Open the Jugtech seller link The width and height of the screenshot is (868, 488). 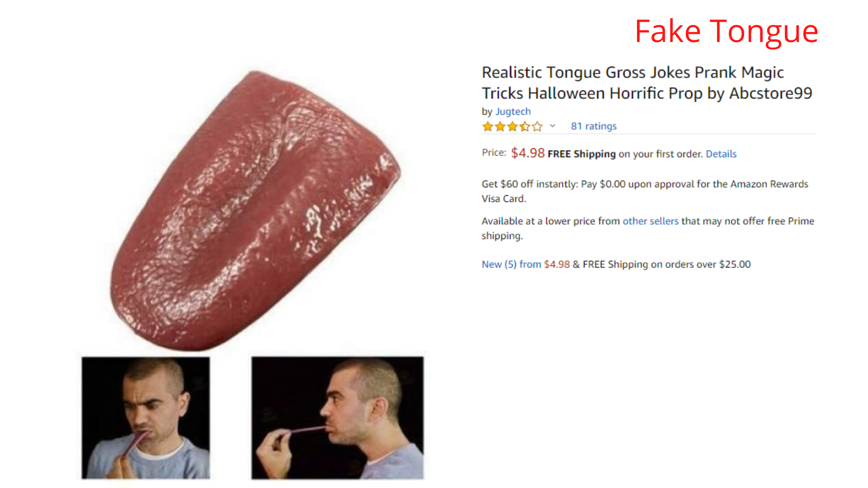pos(513,112)
